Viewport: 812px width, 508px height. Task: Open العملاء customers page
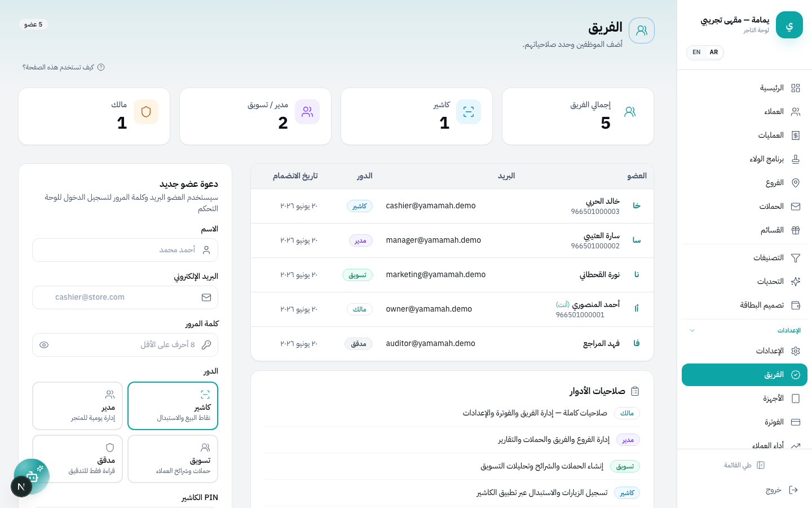point(744,112)
